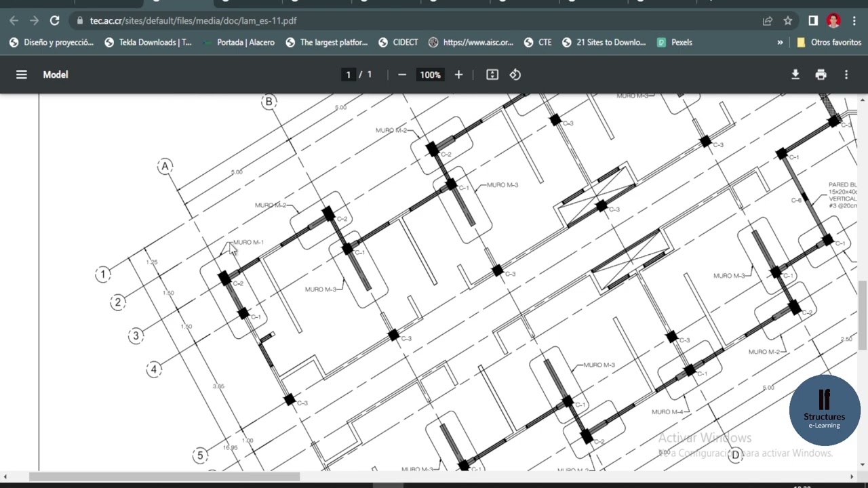This screenshot has width=868, height=488.
Task: Fit PDF to page
Action: (x=492, y=75)
